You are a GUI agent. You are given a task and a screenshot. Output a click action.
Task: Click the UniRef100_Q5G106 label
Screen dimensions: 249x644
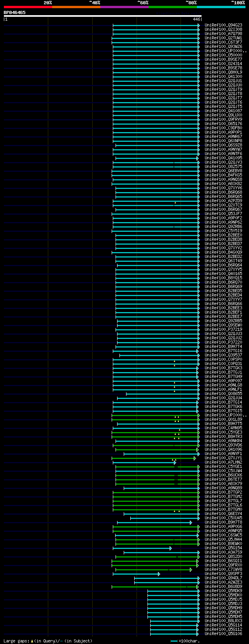(x=223, y=633)
